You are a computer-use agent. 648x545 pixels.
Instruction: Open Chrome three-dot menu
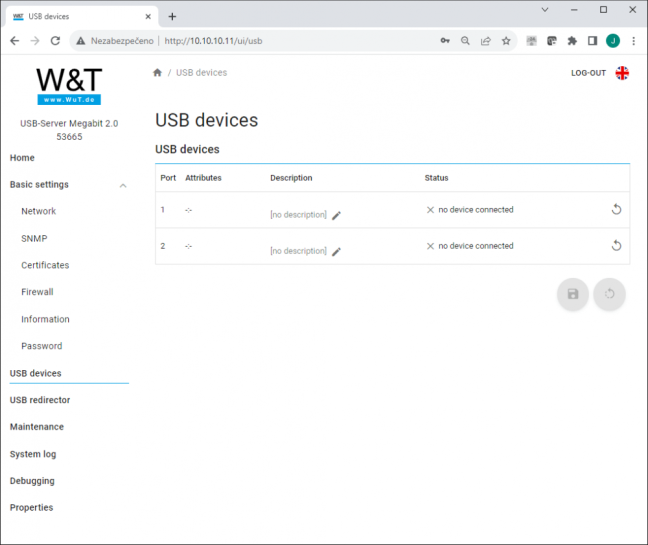point(634,40)
